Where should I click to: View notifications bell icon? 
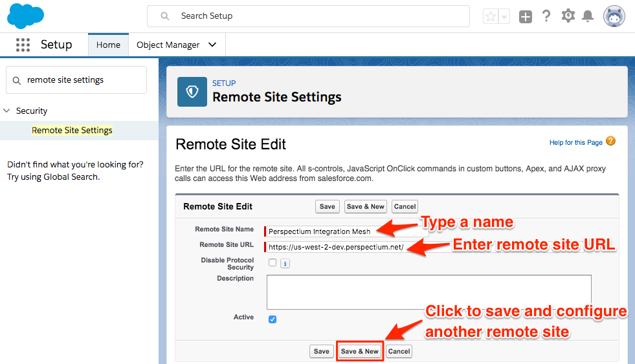[x=588, y=16]
